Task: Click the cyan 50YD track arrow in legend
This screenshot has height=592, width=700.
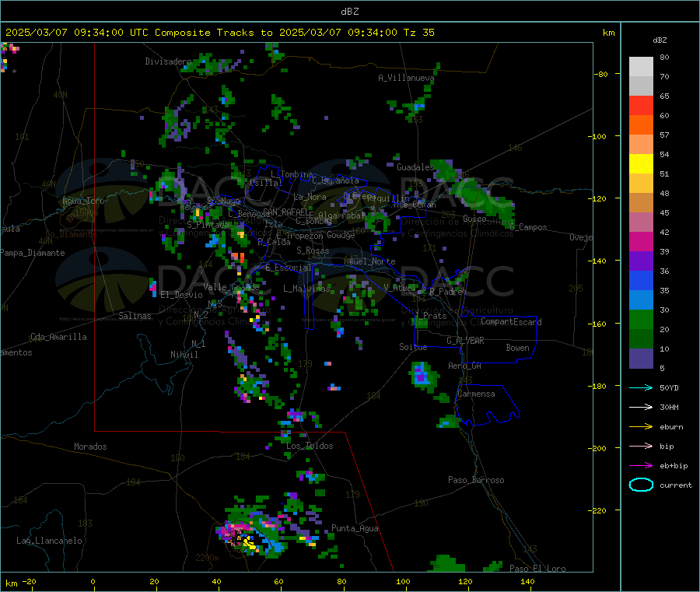Action: [641, 387]
